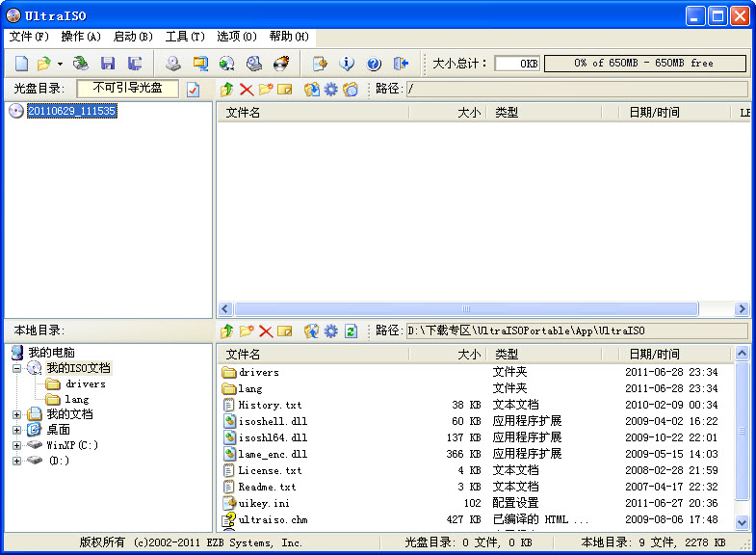Open the dropdown arrow next to Open icon

click(x=60, y=64)
